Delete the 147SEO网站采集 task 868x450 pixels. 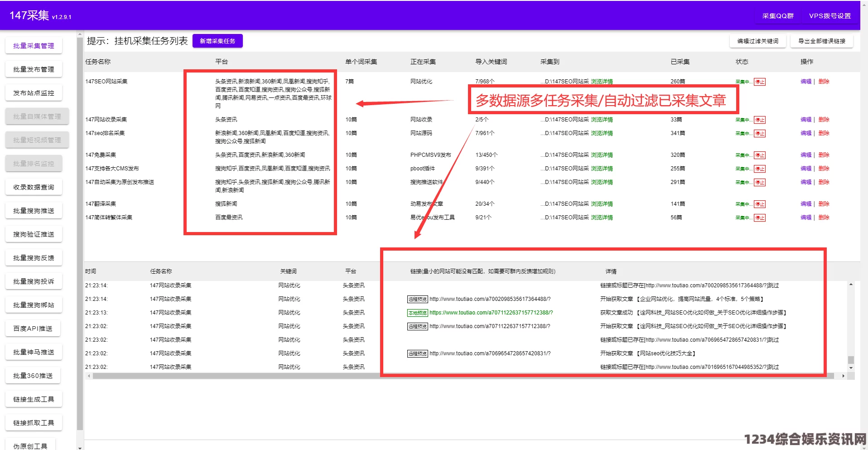click(x=824, y=82)
